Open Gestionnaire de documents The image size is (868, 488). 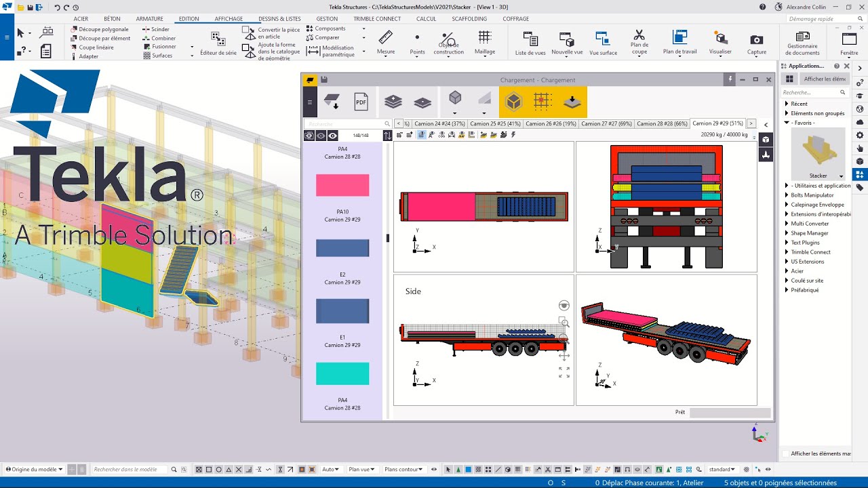(x=802, y=43)
